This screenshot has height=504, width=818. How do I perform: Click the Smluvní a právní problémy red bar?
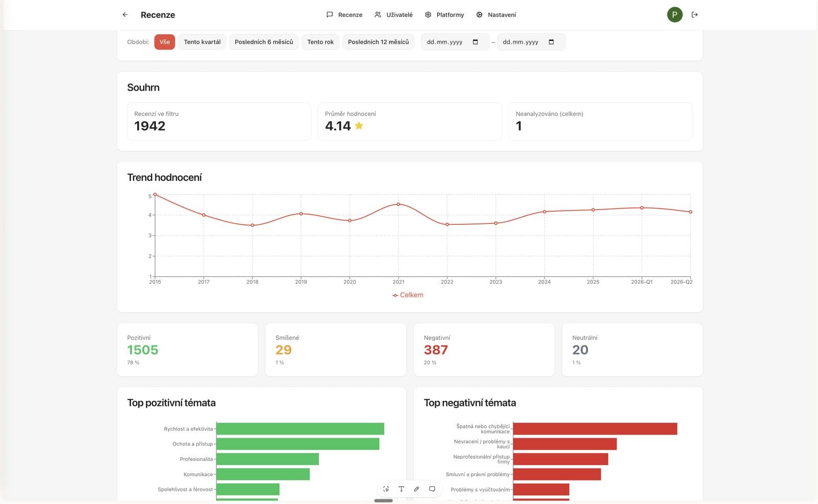tap(557, 474)
